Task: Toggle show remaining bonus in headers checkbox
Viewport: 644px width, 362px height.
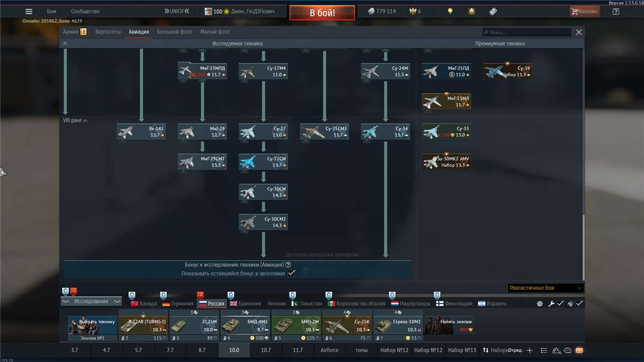Action: pos(291,273)
